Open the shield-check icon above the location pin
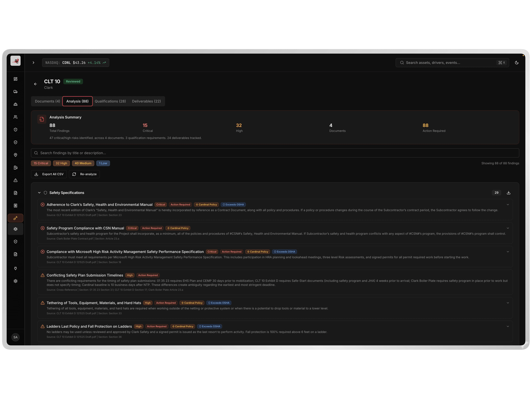This screenshot has height=399, width=532. pyautogui.click(x=15, y=142)
